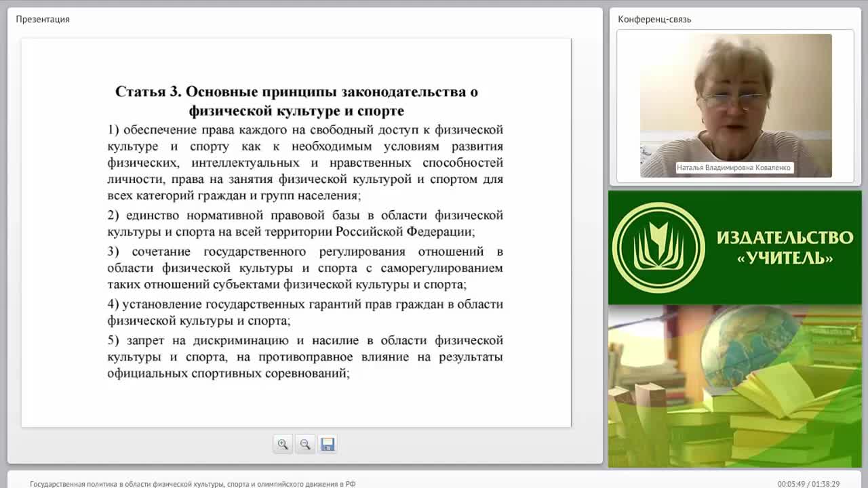Image resolution: width=868 pixels, height=488 pixels.
Task: Click the webinar title in the bottom bar
Action: point(193,484)
